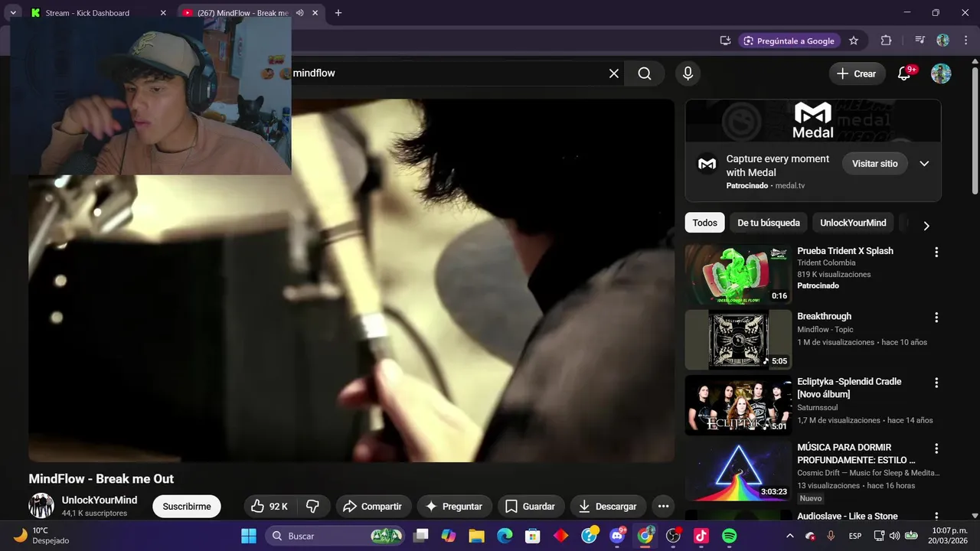Open options for Música para dormir video

pyautogui.click(x=936, y=448)
